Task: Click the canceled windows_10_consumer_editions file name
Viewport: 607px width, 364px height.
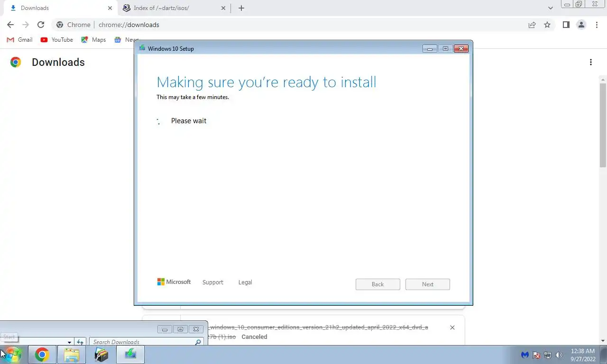Action: (x=318, y=332)
